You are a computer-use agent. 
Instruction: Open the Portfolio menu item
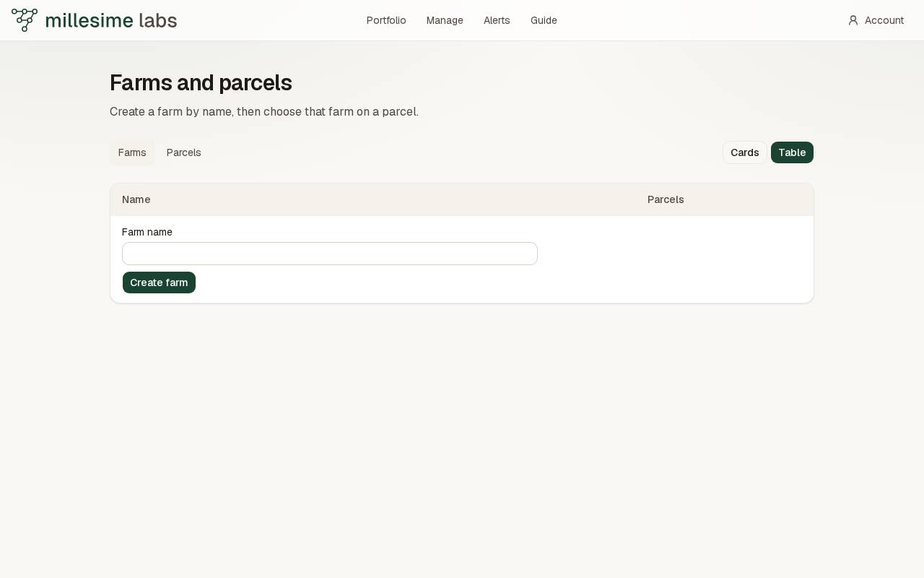coord(386,20)
